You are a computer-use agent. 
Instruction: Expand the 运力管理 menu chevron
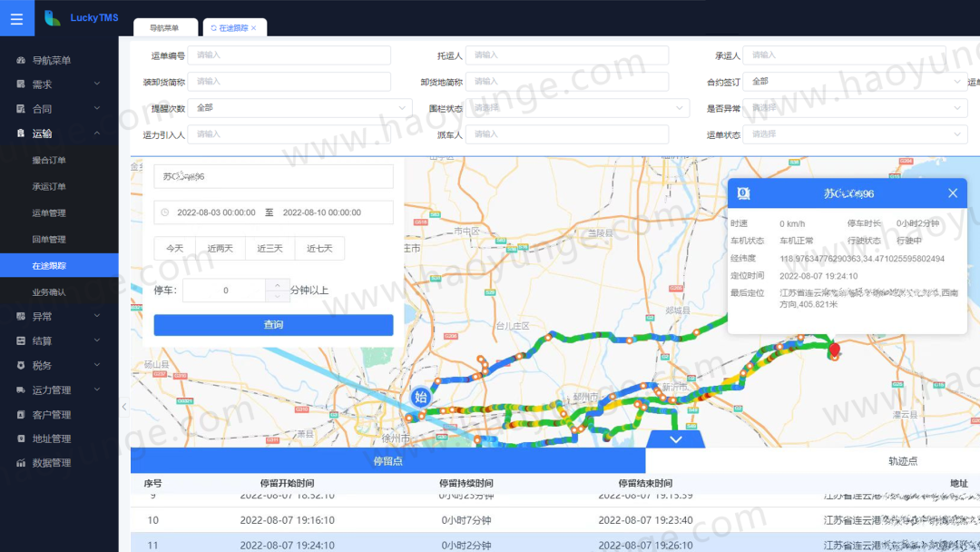[97, 389]
